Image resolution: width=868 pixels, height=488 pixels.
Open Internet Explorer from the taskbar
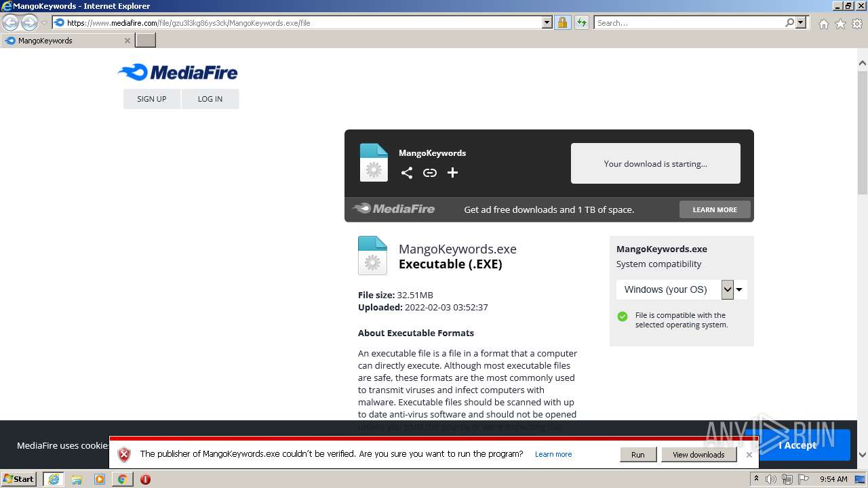53,479
